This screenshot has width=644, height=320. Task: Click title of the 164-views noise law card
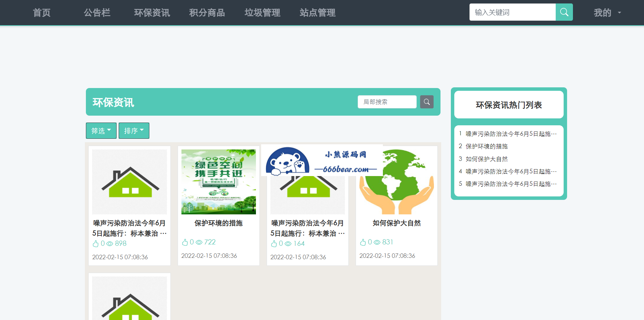point(308,229)
